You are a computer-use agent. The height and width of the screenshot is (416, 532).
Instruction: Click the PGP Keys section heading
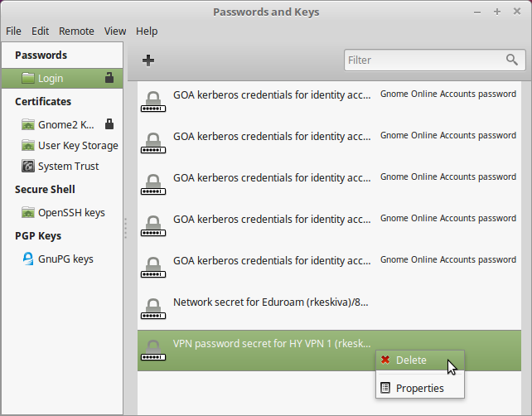pyautogui.click(x=38, y=235)
